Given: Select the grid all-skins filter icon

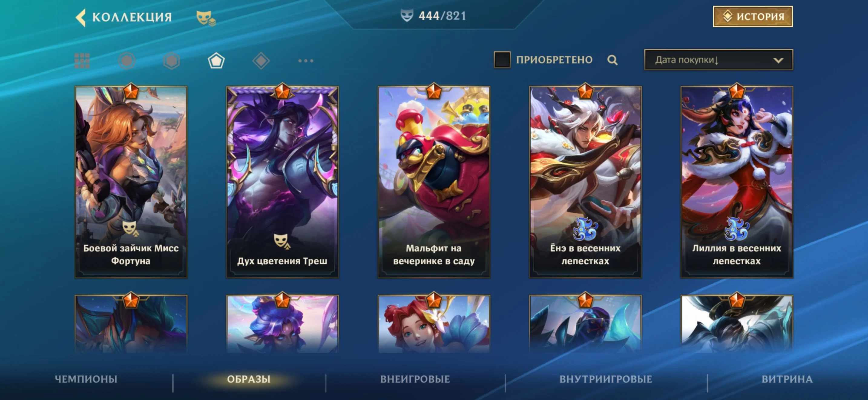Looking at the screenshot, I should pyautogui.click(x=82, y=61).
